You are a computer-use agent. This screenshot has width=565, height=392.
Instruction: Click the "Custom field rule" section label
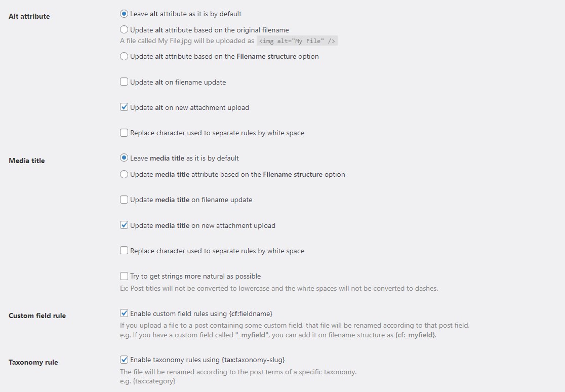[37, 316]
